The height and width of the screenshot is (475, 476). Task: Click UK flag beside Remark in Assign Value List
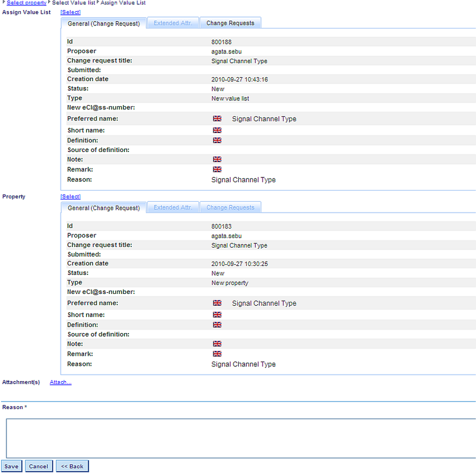(217, 169)
